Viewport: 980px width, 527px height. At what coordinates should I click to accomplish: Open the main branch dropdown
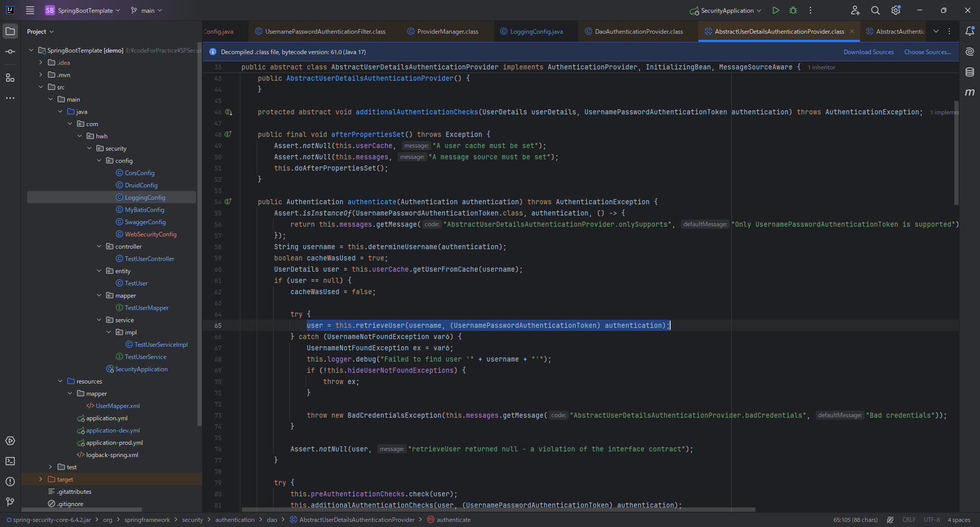[147, 10]
